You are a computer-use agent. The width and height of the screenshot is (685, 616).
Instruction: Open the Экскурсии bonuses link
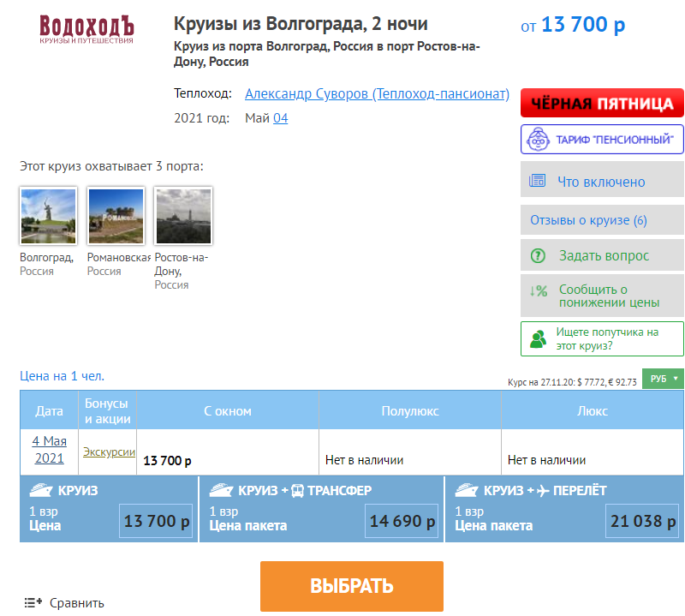tap(109, 452)
